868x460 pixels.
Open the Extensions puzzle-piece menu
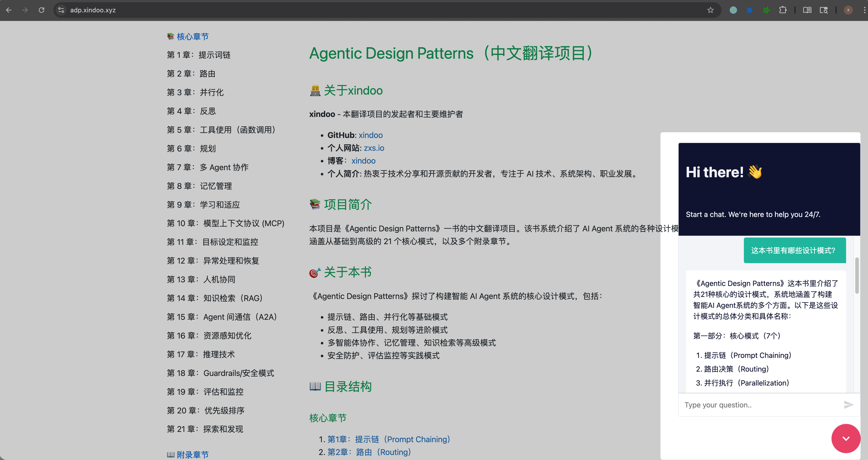tap(783, 10)
